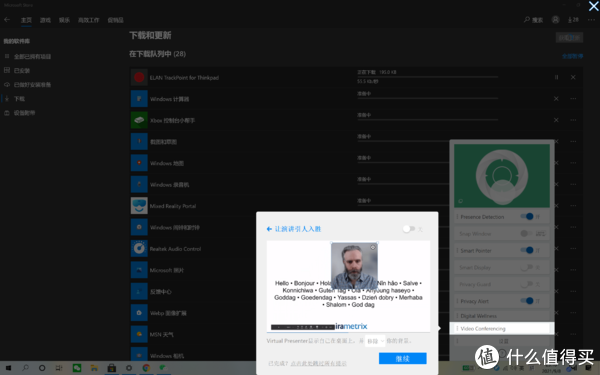Open the taskbar search magnifier
The height and width of the screenshot is (375, 600).
pyautogui.click(x=25, y=368)
